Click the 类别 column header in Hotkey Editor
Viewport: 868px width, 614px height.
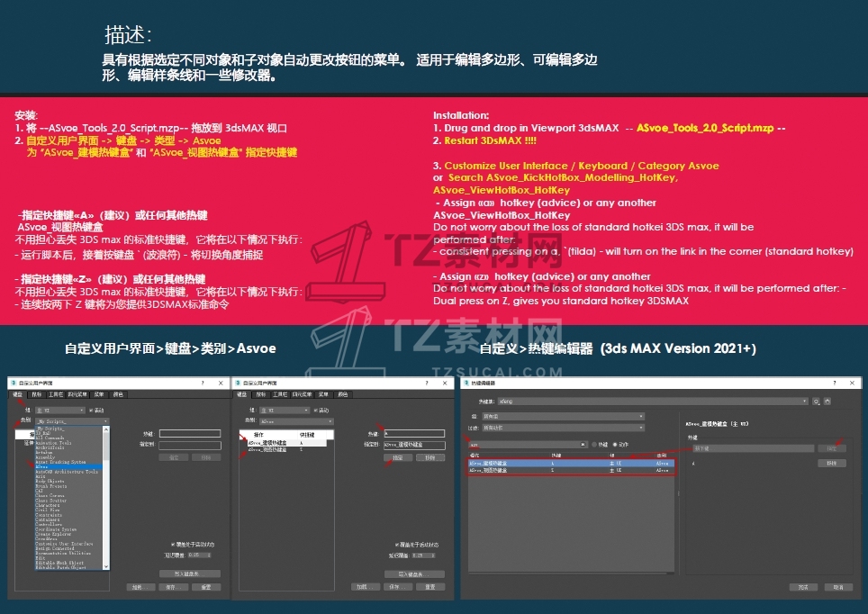(663, 456)
